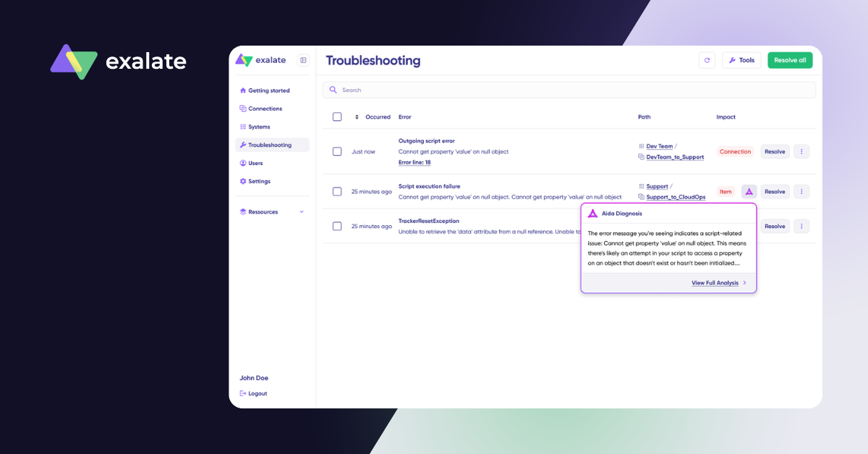Select Troubleshooting in the sidebar
Screen dimensions: 868x454
[x=273, y=145]
